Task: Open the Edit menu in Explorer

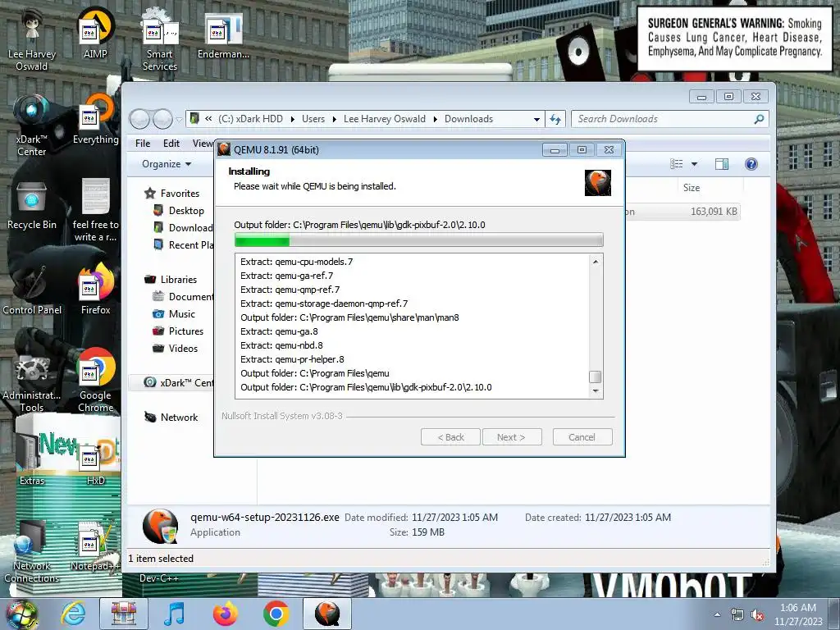Action: coord(171,143)
